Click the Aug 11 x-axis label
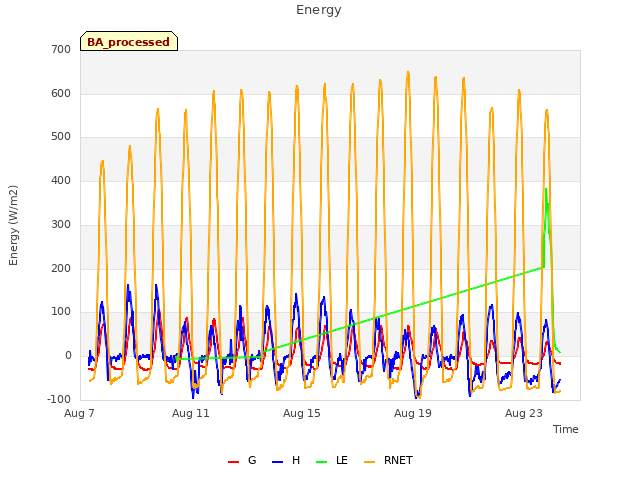The width and height of the screenshot is (640, 480). (x=191, y=413)
